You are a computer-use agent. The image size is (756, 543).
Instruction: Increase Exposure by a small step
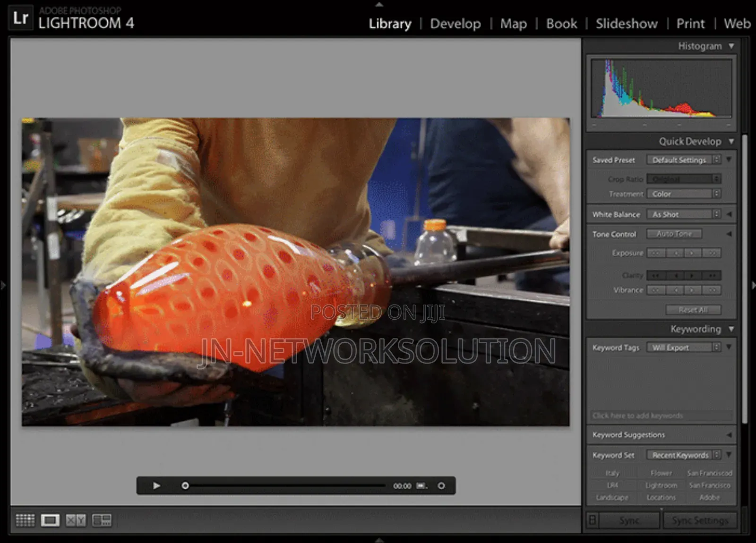pos(693,253)
